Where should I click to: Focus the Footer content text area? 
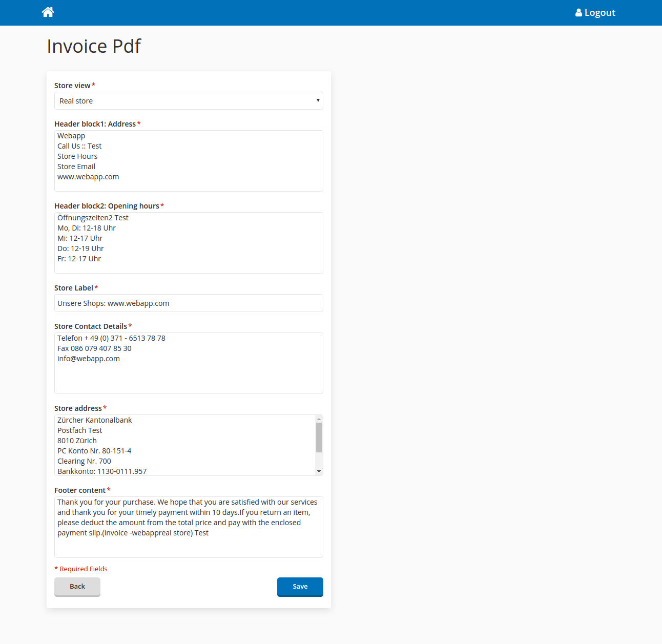coord(189,527)
